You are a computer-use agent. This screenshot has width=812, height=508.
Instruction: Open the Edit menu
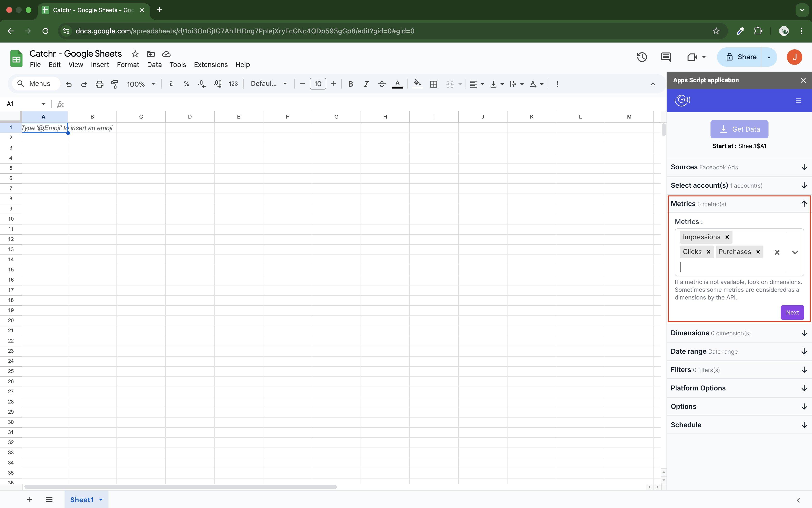click(54, 65)
